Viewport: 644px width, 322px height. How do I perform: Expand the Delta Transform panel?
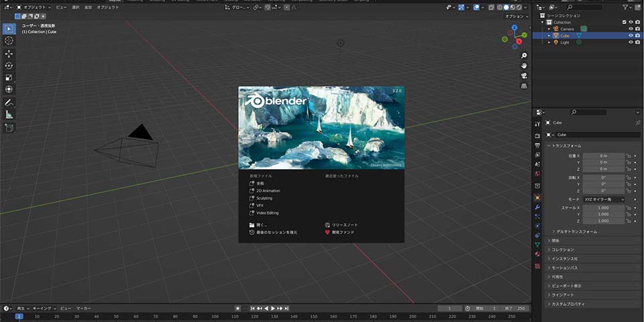[576, 231]
